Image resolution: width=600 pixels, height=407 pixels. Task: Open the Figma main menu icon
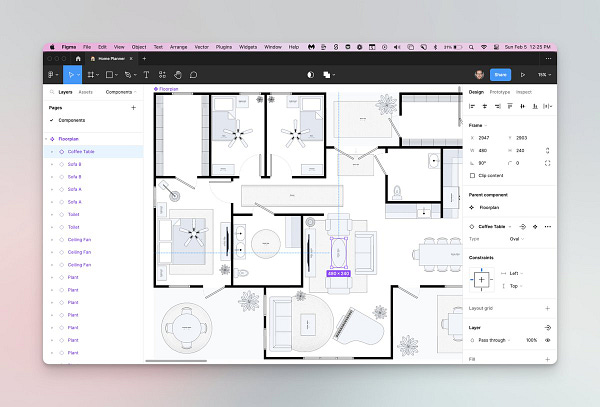51,75
